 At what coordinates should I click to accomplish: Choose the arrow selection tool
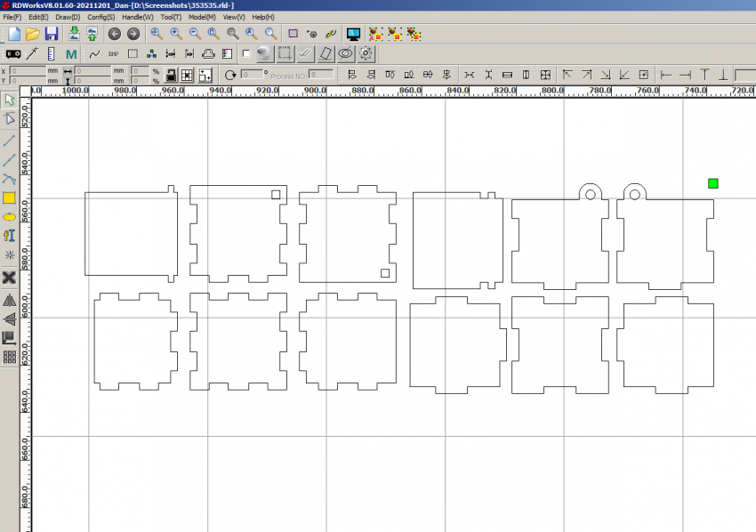pos(10,99)
